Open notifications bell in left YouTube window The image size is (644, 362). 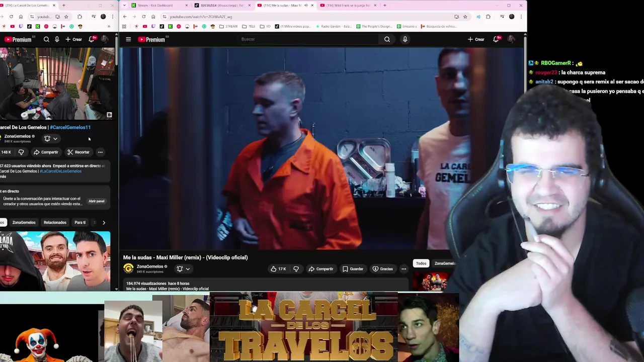click(91, 39)
